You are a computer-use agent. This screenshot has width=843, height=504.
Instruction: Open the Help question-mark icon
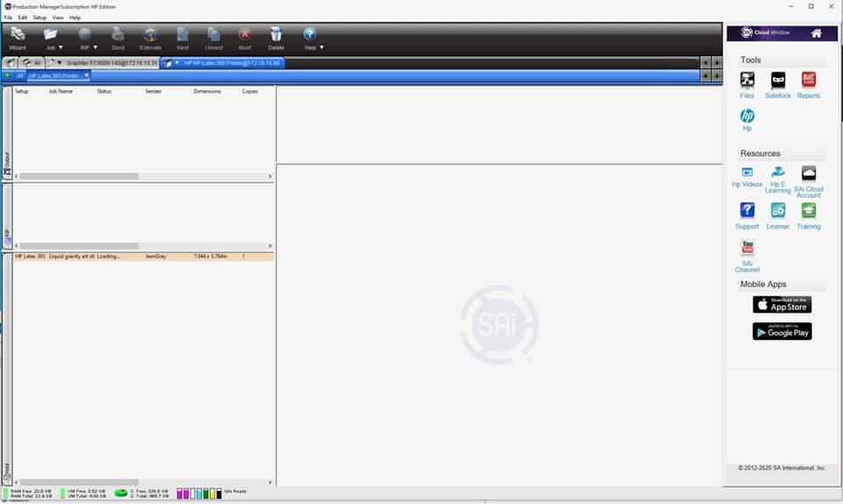click(x=310, y=34)
